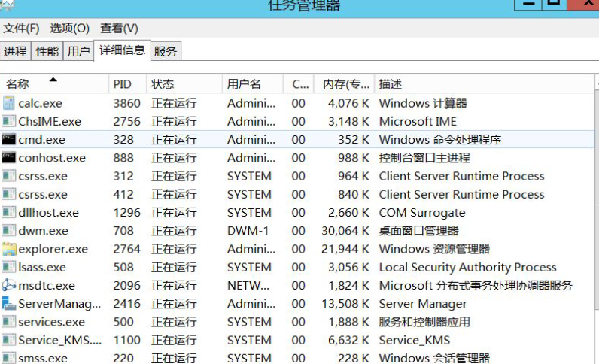
Task: Switch to the 进程 tab
Action: pyautogui.click(x=15, y=52)
